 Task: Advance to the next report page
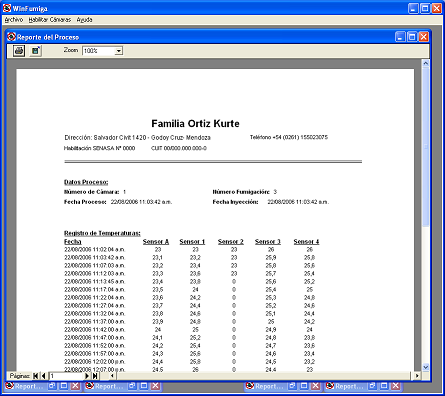87,376
